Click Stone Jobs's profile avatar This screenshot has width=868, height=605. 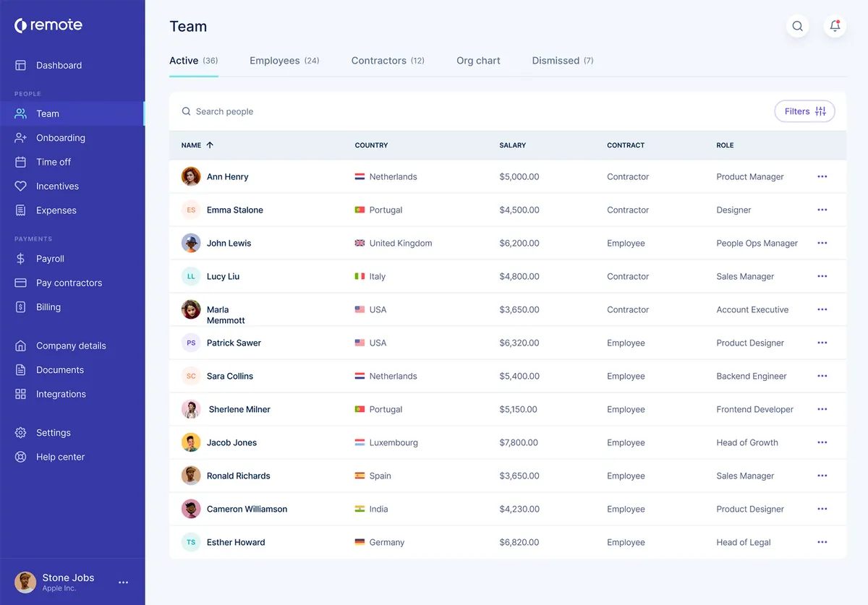pos(25,582)
